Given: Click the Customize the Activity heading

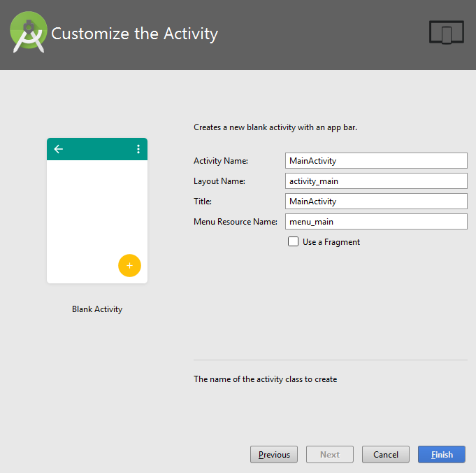Looking at the screenshot, I should [x=134, y=34].
